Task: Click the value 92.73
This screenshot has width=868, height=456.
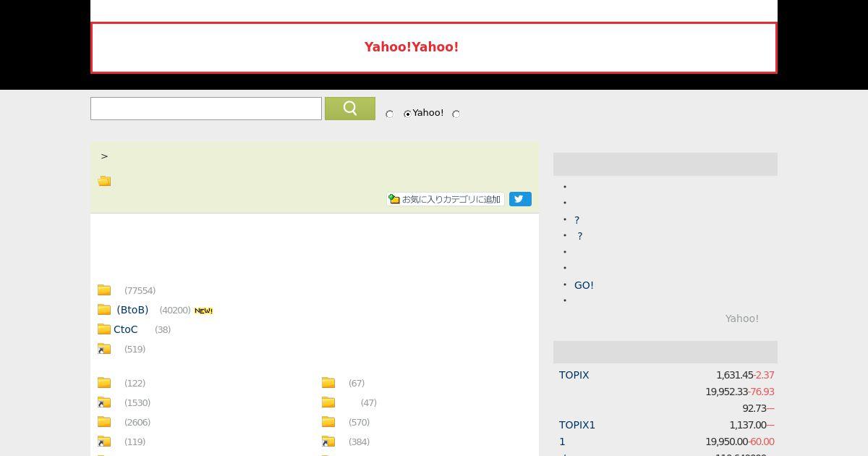Action: tap(754, 408)
